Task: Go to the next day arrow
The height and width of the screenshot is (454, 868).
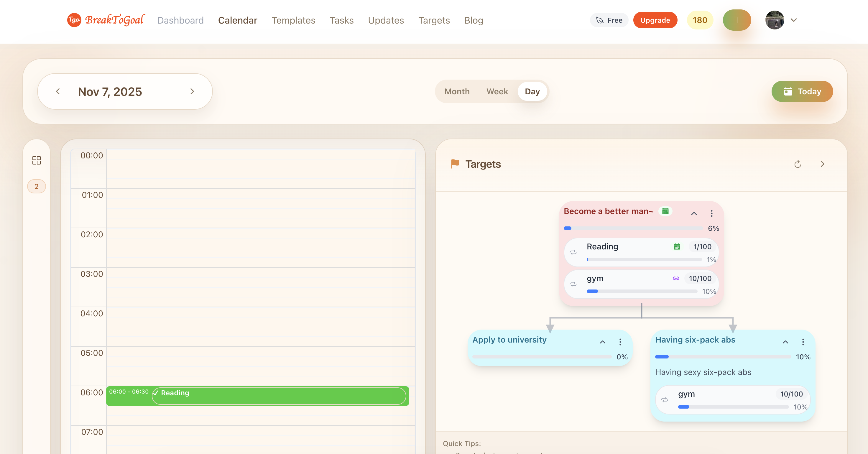Action: click(x=192, y=91)
